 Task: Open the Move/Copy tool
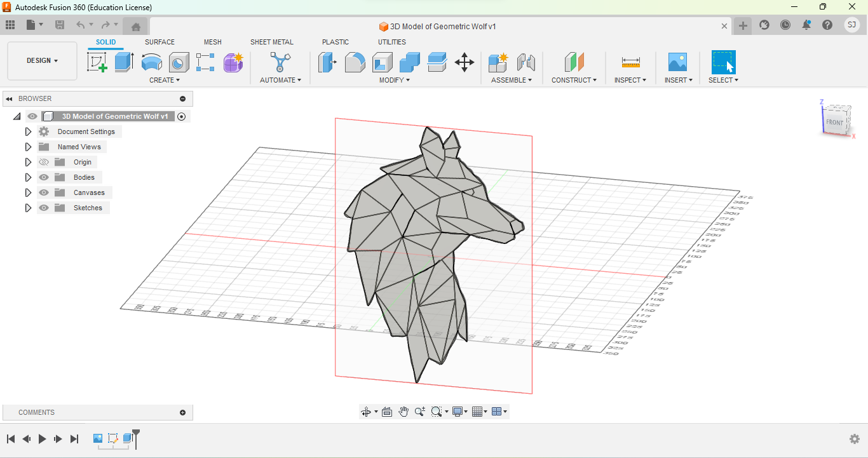click(465, 62)
